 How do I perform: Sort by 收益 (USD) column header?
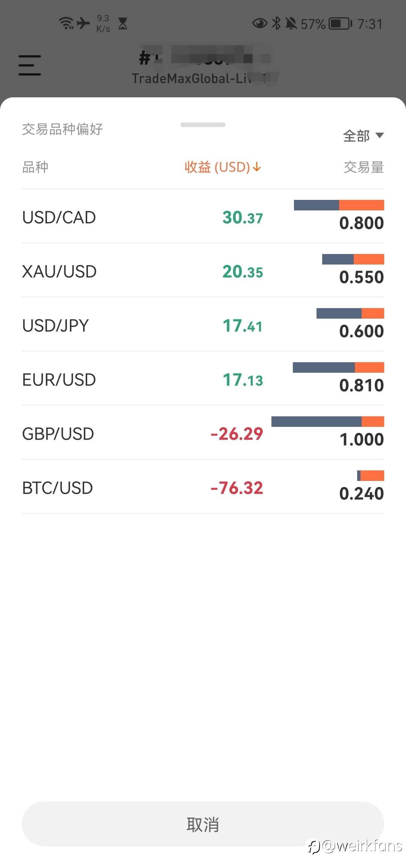tap(223, 167)
